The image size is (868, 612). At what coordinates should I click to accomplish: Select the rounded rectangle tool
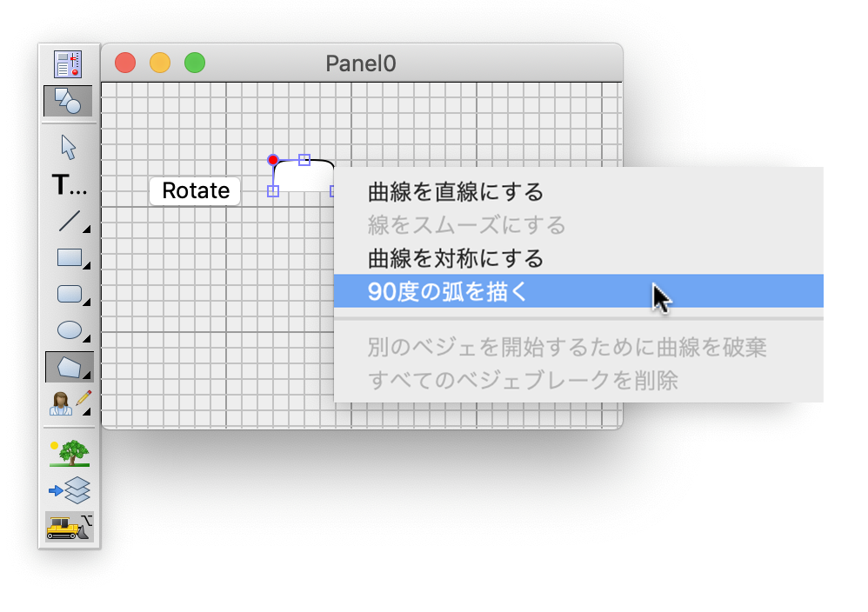tap(69, 294)
